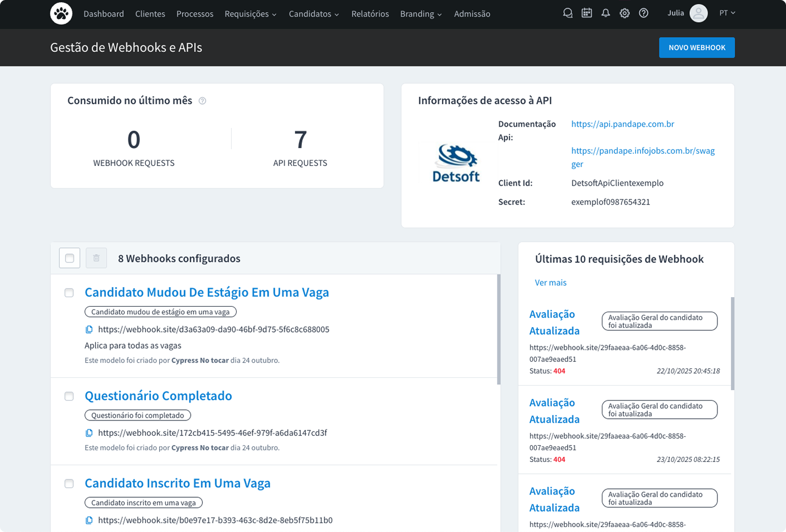Open the settings gear icon

click(625, 13)
